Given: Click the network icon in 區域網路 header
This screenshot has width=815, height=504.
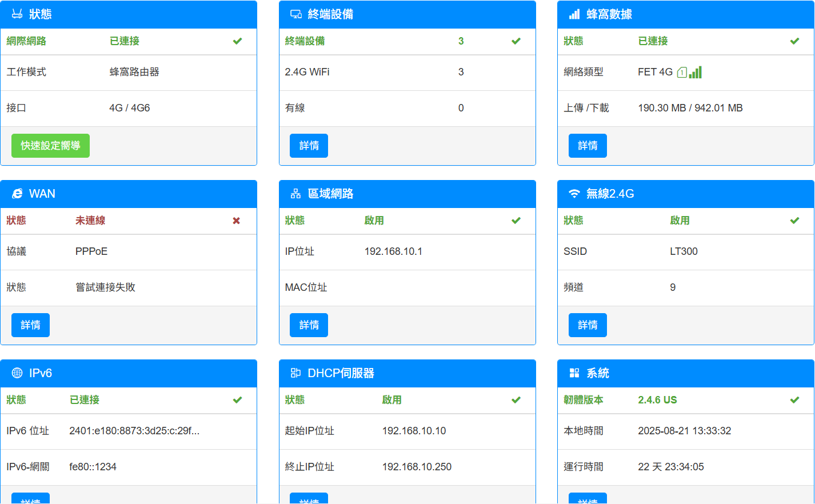Looking at the screenshot, I should point(295,194).
